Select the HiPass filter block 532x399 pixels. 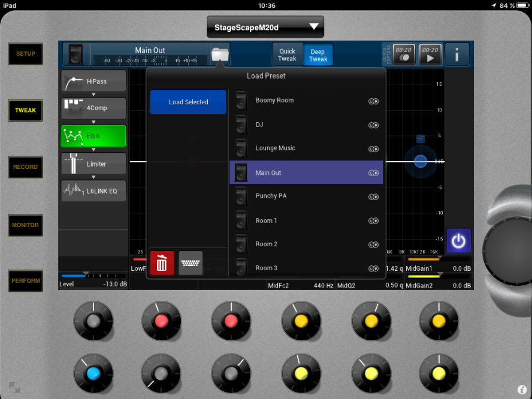tap(93, 81)
